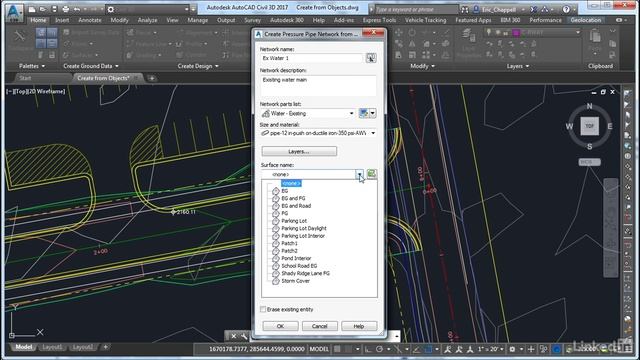Screen dimensions: 640x360
Task: Switch to Layout1 tab
Action: click(52, 347)
